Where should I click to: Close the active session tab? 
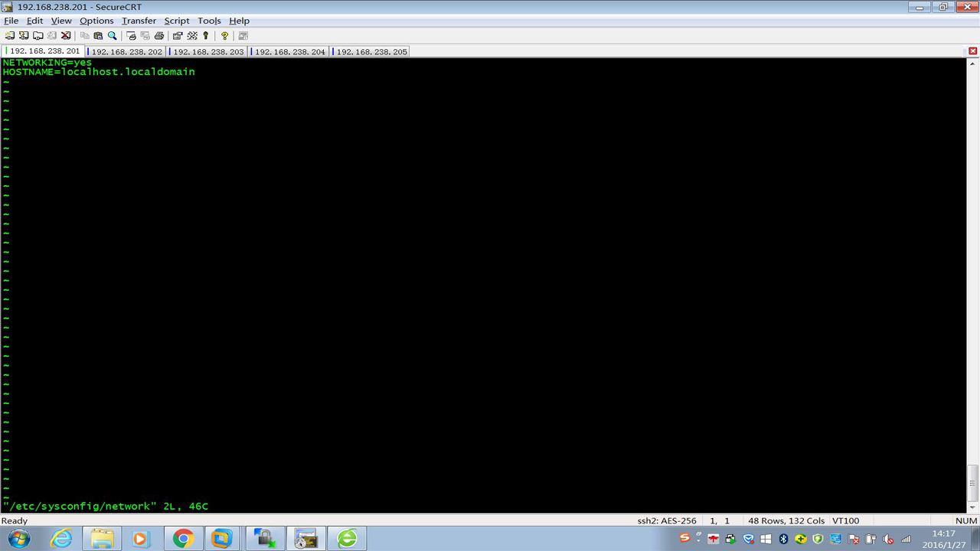(x=972, y=51)
